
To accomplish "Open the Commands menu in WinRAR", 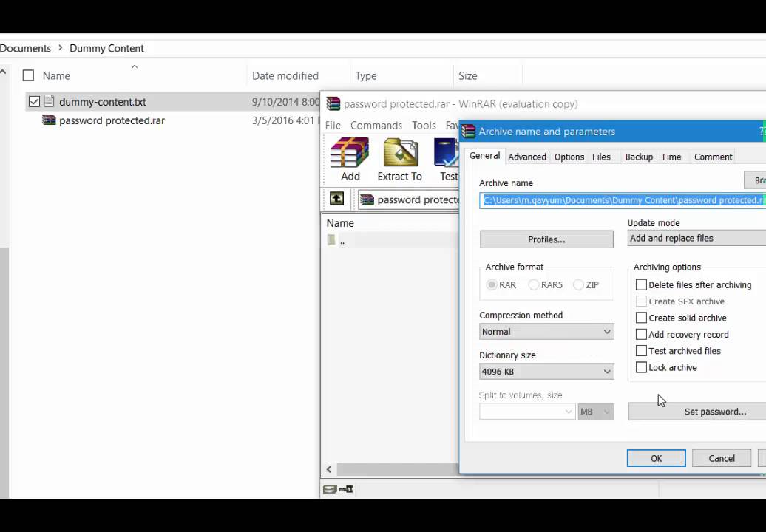I will pos(376,126).
